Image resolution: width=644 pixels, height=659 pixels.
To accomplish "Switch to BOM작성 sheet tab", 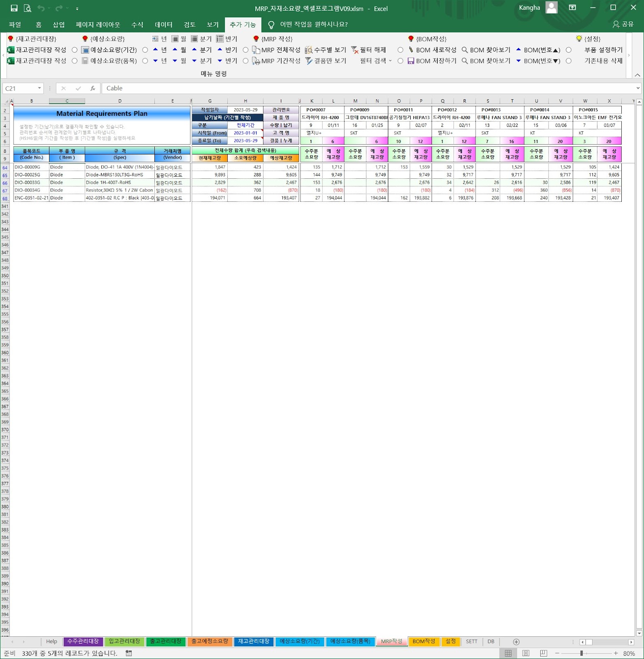I will point(424,642).
